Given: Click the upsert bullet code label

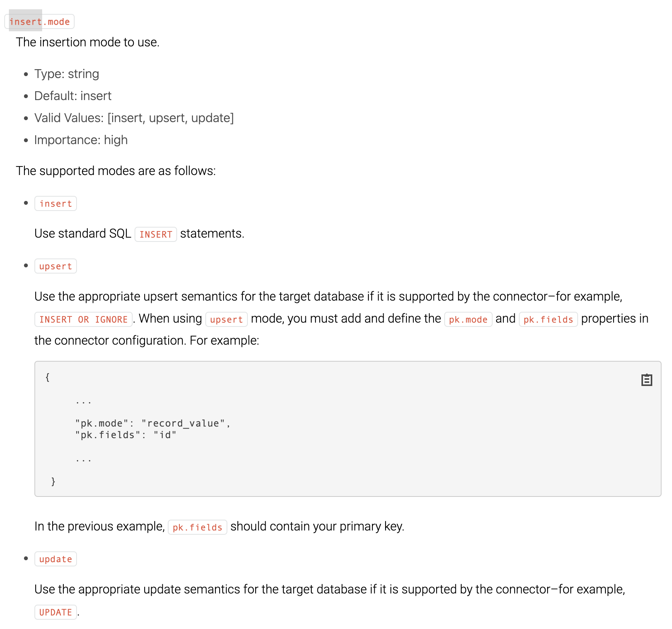Looking at the screenshot, I should pos(56,266).
